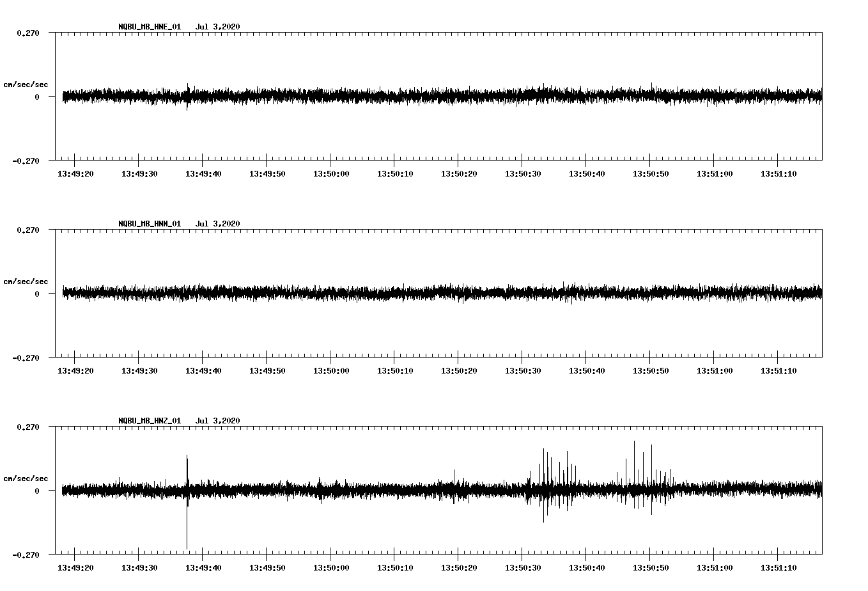Select the Jul 3,2020 date beside HNE title
This screenshot has height=591, width=868.
click(x=218, y=27)
